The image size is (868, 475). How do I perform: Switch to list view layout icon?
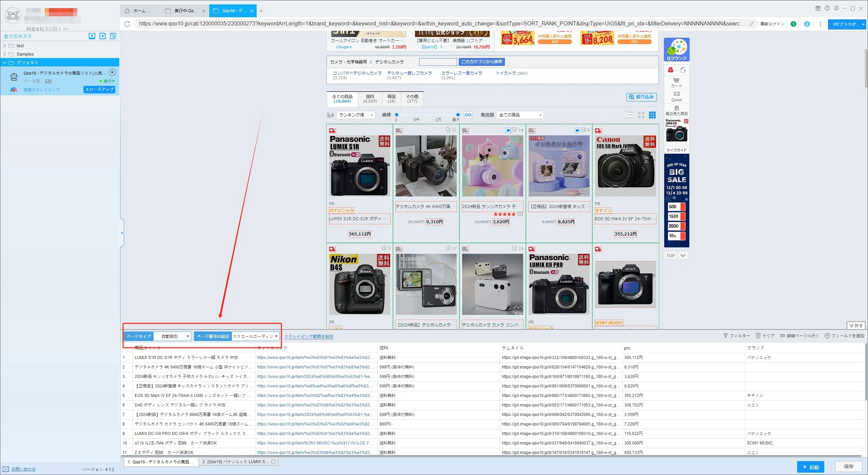[630, 115]
